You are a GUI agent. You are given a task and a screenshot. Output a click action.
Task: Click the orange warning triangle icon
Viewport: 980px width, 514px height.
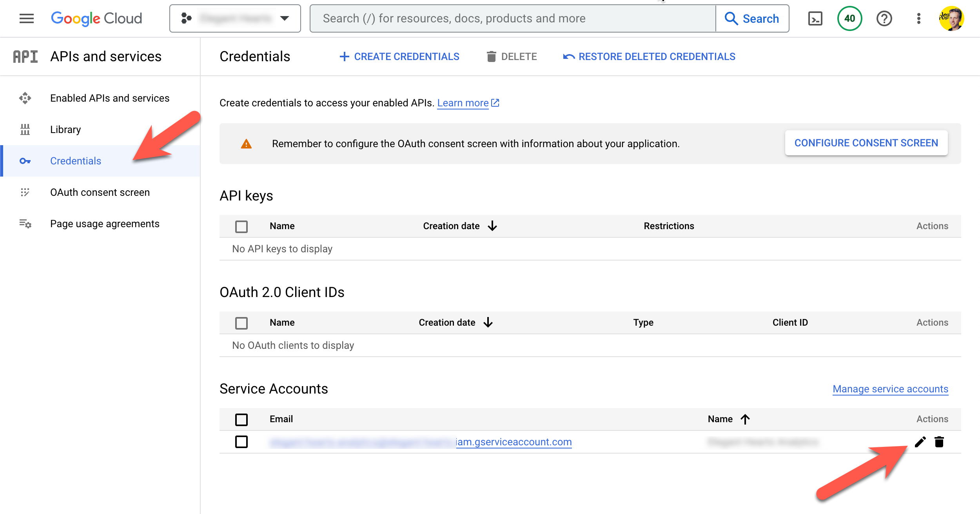pyautogui.click(x=246, y=144)
